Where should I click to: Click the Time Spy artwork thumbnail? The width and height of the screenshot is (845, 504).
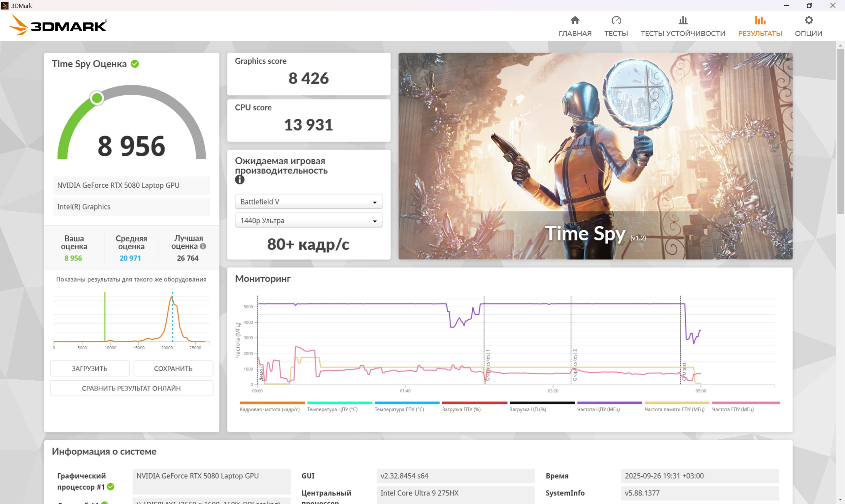(595, 156)
